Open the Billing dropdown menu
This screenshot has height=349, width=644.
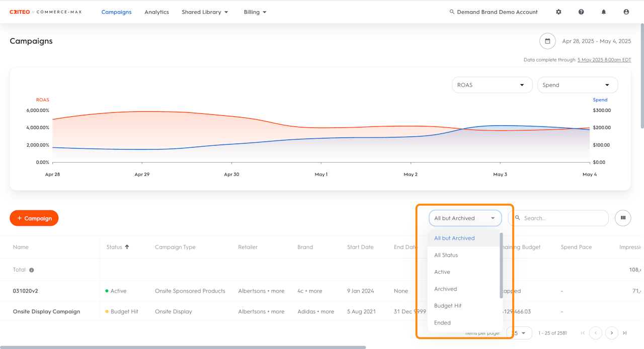(x=255, y=12)
